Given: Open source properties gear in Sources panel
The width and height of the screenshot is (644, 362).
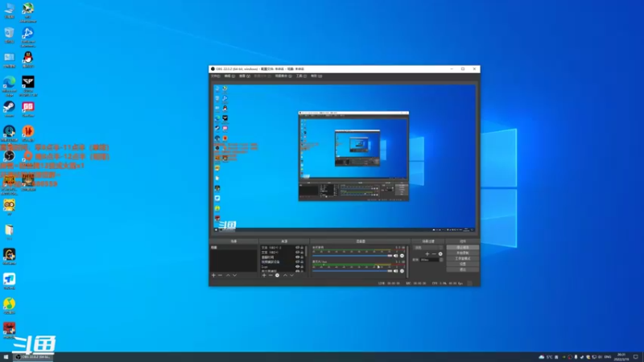Looking at the screenshot, I should tap(277, 275).
